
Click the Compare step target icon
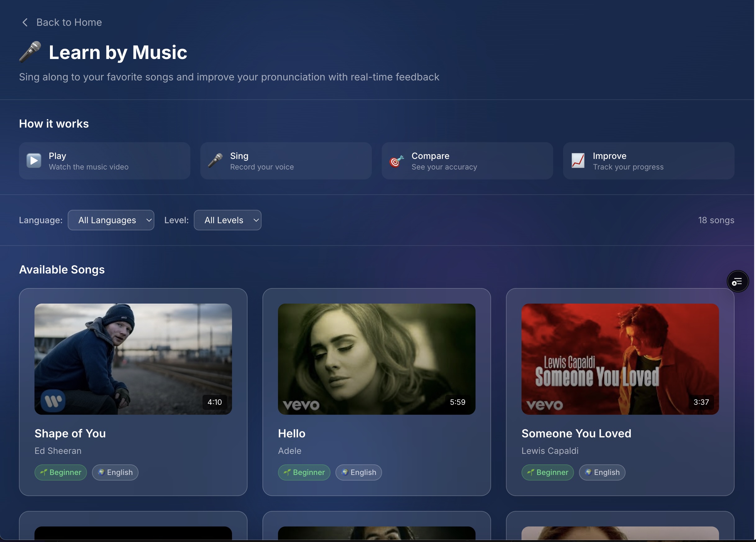click(397, 161)
